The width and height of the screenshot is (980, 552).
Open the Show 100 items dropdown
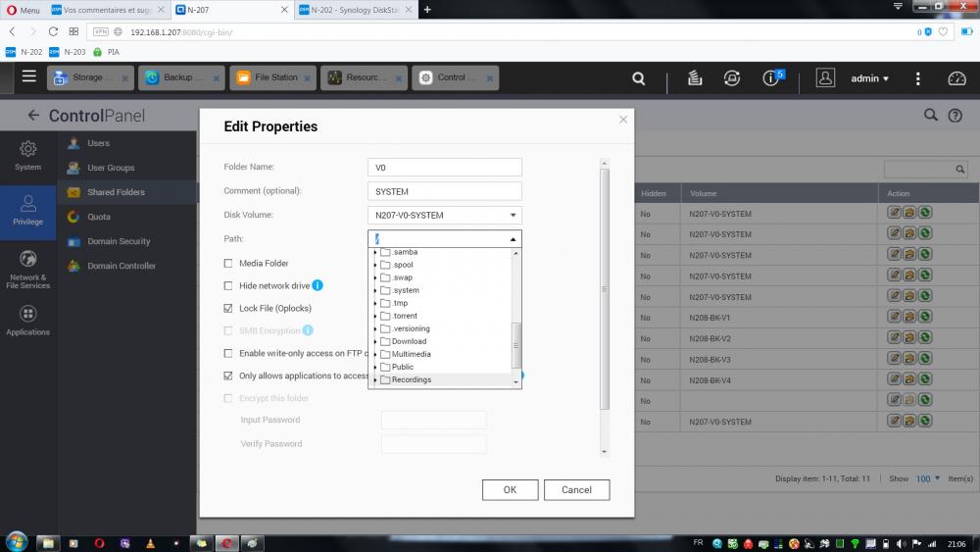[928, 478]
